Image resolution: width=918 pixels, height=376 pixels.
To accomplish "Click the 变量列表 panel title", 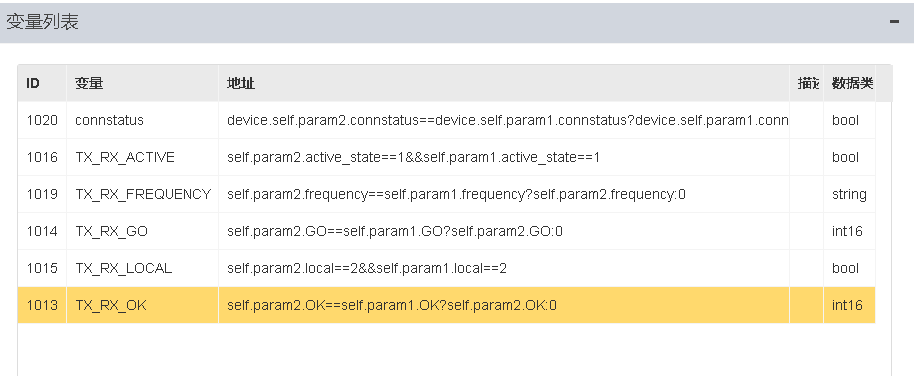I will tap(42, 22).
